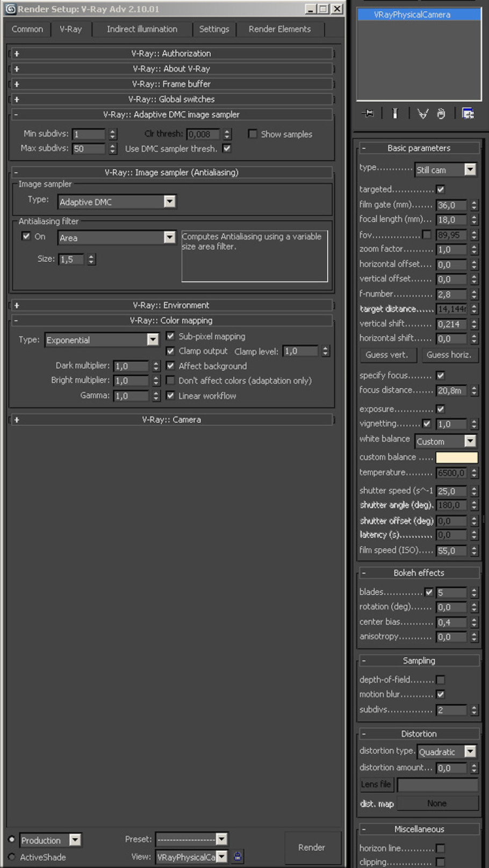
Task: Adjust Max subdivs spinner
Action: point(113,149)
